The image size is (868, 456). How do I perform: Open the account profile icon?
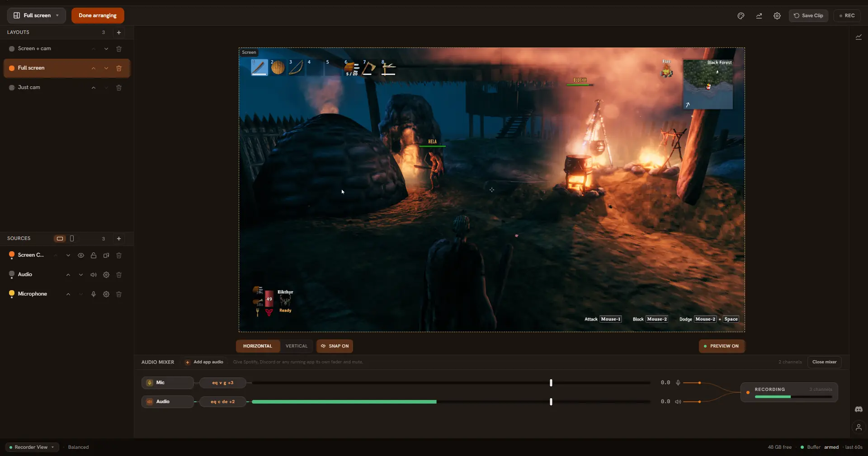point(859,428)
